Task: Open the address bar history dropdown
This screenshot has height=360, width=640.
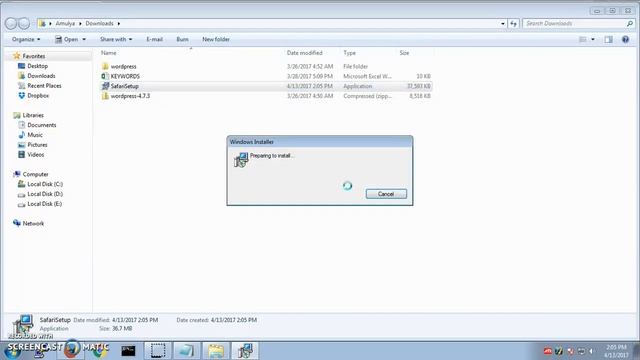Action: click(502, 24)
